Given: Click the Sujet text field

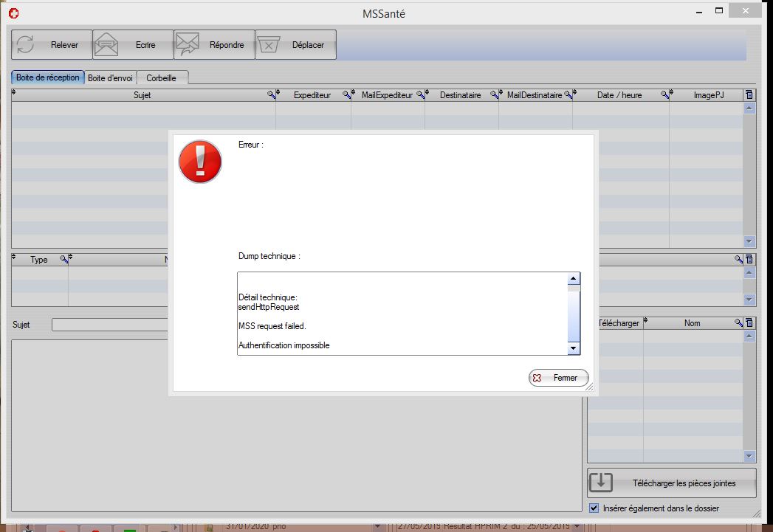Looking at the screenshot, I should tap(110, 325).
